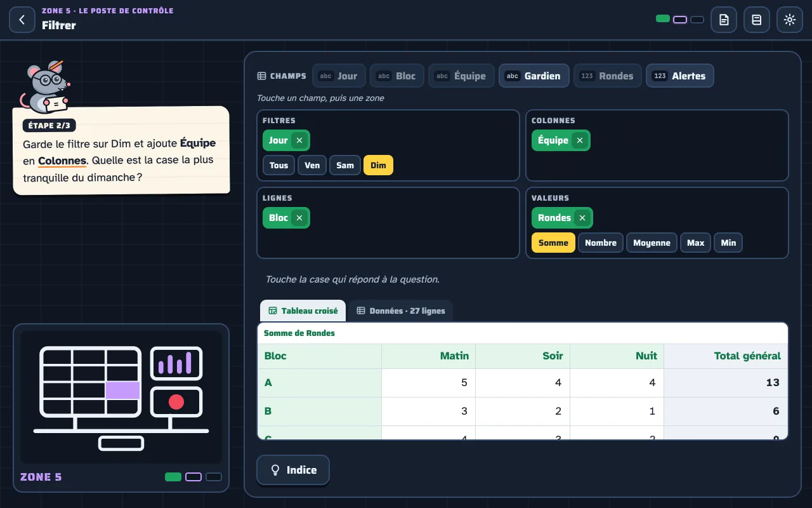This screenshot has width=812, height=508.
Task: Pick the Gardien field chip
Action: (x=534, y=76)
